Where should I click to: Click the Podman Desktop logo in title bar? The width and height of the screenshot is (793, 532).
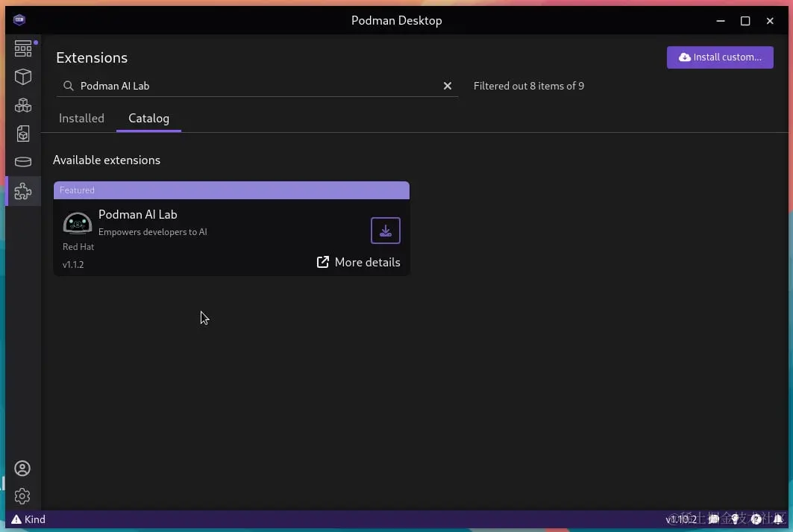pos(19,19)
